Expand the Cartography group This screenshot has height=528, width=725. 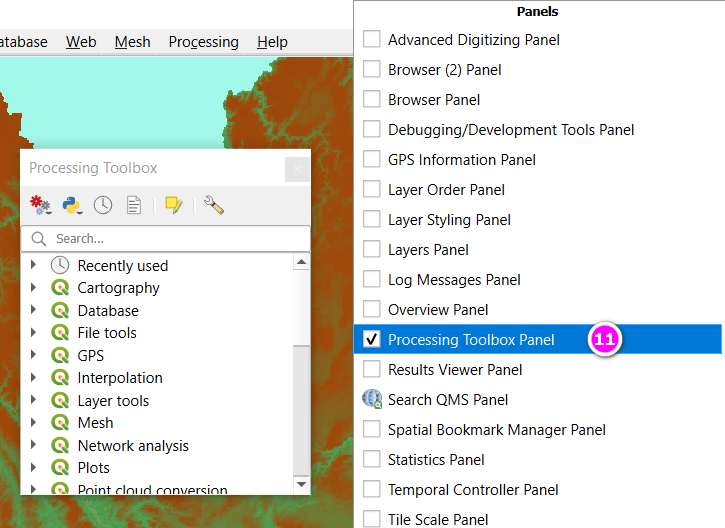33,287
